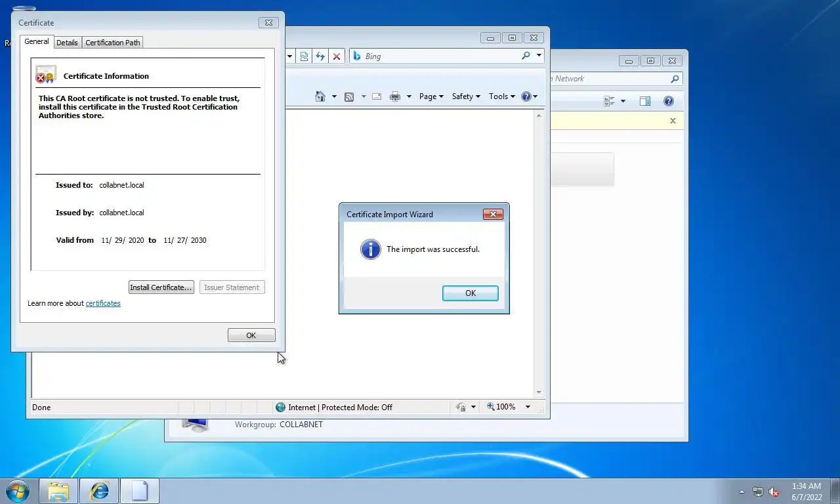Viewport: 840px width, 504px height.
Task: Open the privacy icon dropdown in status bar
Action: coord(473,407)
